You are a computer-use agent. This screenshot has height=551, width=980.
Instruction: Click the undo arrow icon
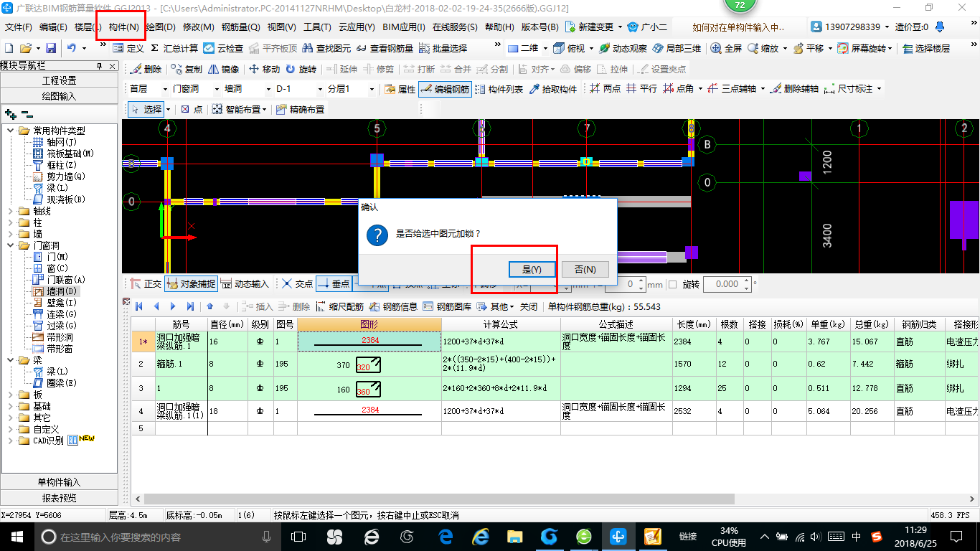coord(72,48)
